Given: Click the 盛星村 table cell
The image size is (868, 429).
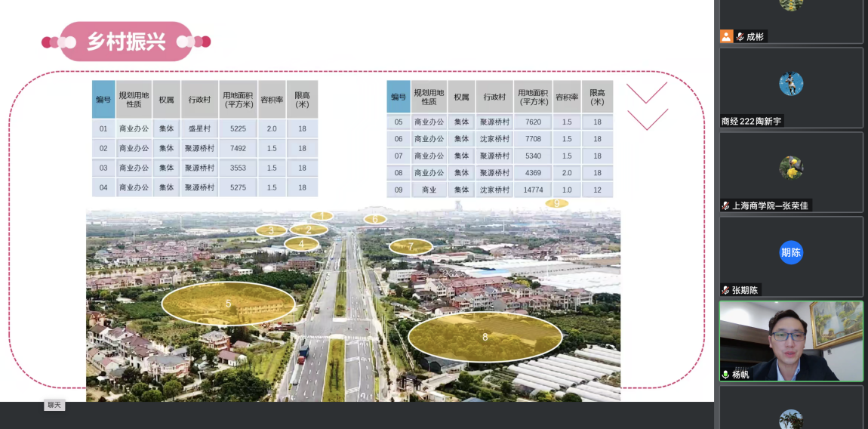Looking at the screenshot, I should click(199, 128).
